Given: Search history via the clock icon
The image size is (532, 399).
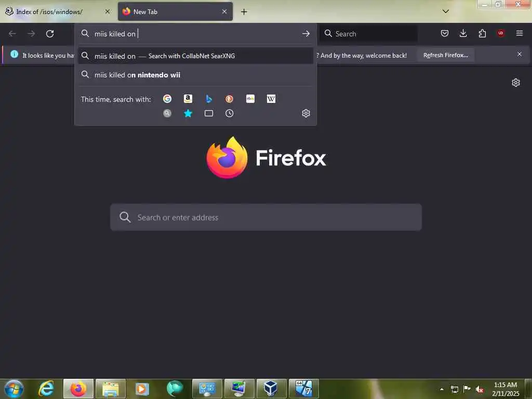Looking at the screenshot, I should coord(229,113).
